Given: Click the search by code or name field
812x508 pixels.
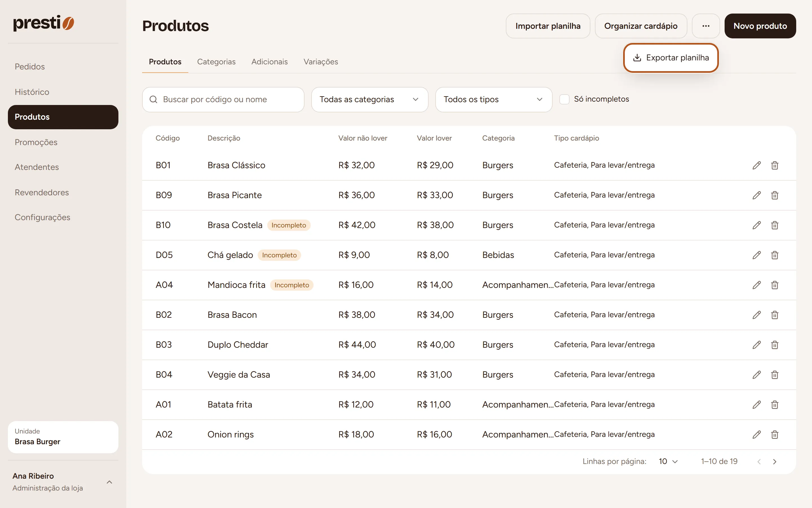Looking at the screenshot, I should [x=223, y=99].
